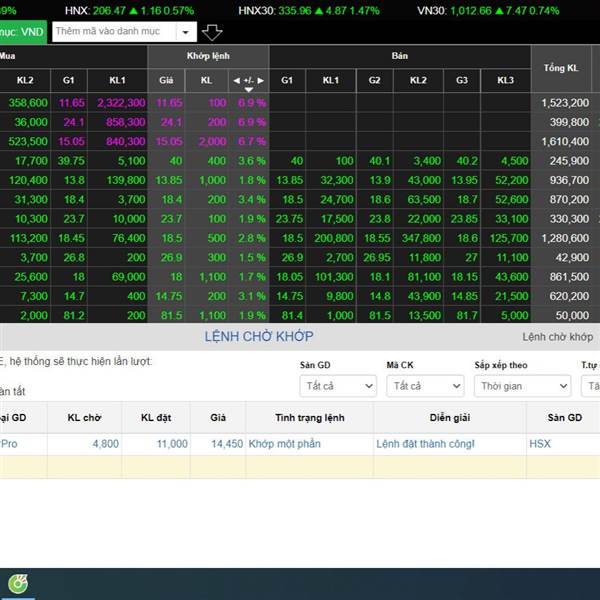Expand the 'Thêm mã vào danh mục' dropdown arrow
Image resolution: width=600 pixels, height=600 pixels.
pos(184,32)
